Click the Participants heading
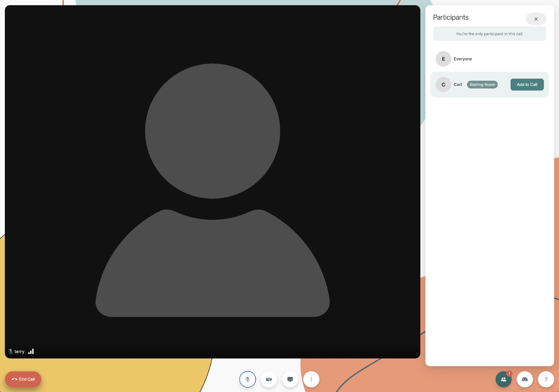 (x=451, y=17)
